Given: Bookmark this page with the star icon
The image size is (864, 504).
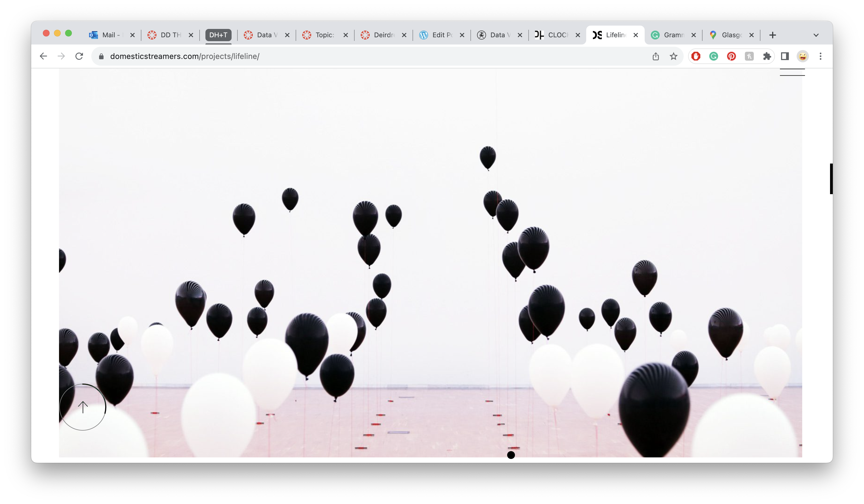Looking at the screenshot, I should [x=673, y=56].
